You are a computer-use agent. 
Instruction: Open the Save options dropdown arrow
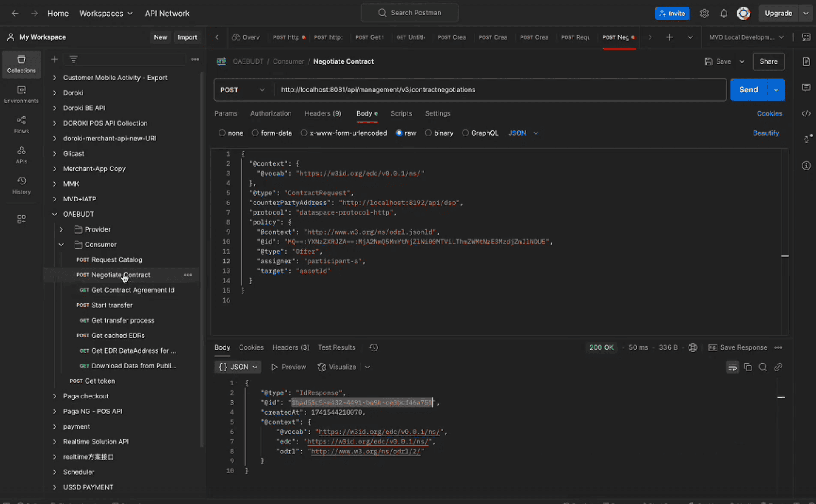[x=742, y=61]
